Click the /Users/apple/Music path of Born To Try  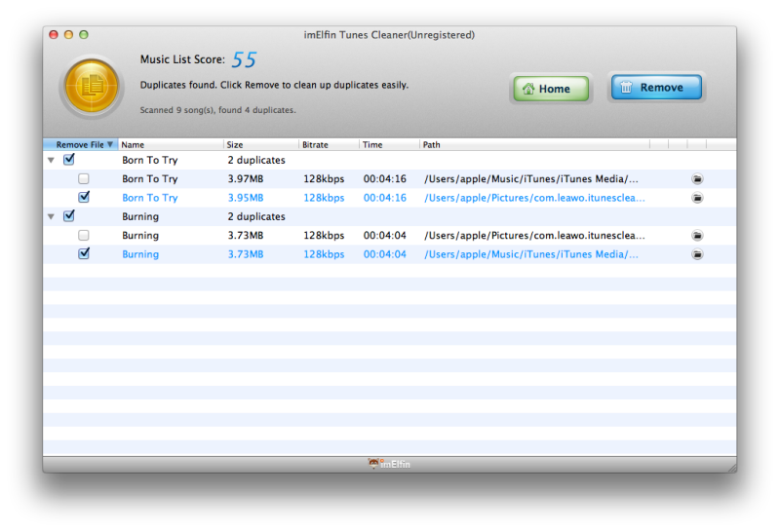530,179
